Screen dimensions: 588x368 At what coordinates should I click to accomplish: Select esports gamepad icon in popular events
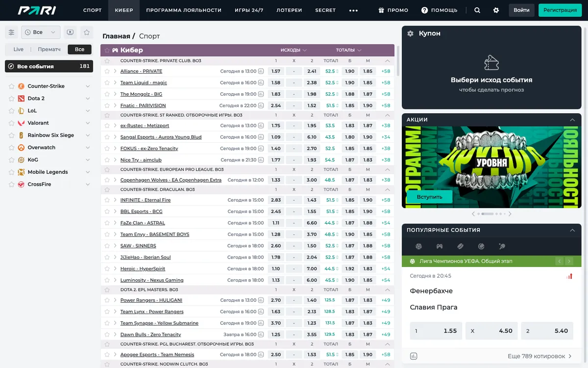point(440,246)
